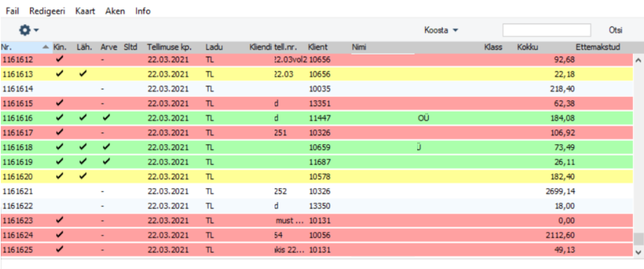Image resolution: width=644 pixels, height=269 pixels.
Task: Click the scrollbar down arrow
Action: [638, 251]
